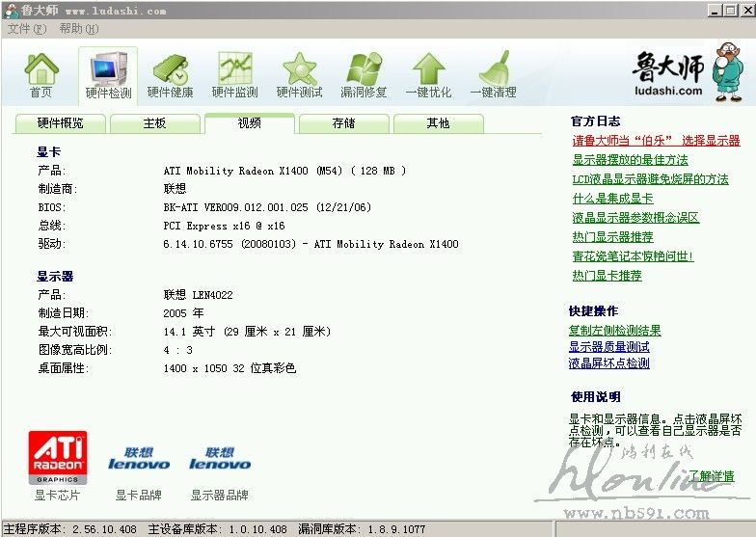Screen dimensions: 756x537
Task: Open the 硬件健康 hardware health icon
Action: coord(171,70)
